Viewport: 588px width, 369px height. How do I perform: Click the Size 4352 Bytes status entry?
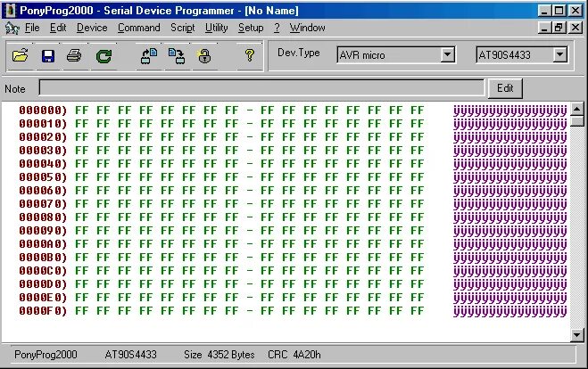(x=219, y=355)
